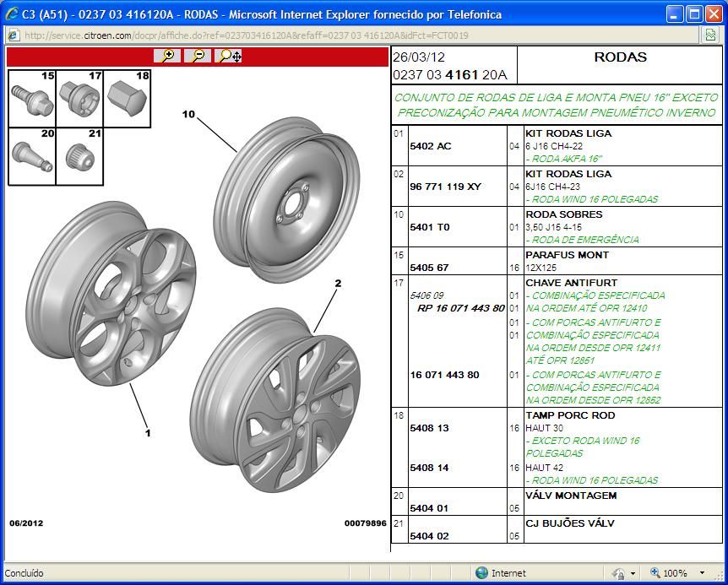Click superseded part number 5406 09
Screen dimensions: 728x585
(426, 295)
